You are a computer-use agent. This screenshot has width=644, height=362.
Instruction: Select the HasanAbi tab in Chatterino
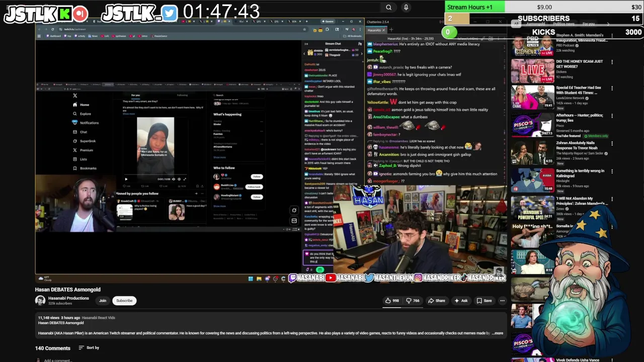click(x=374, y=30)
